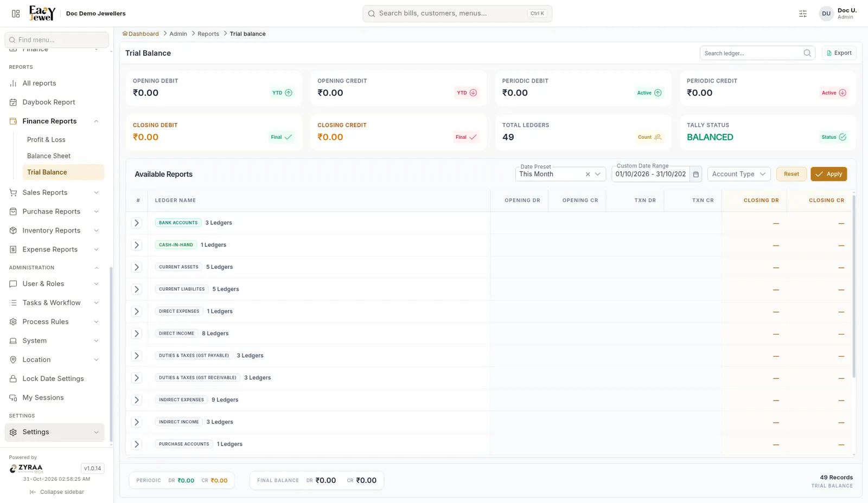Clear the This Month preset with X
Viewport: 868px width, 503px height.
[x=588, y=174]
